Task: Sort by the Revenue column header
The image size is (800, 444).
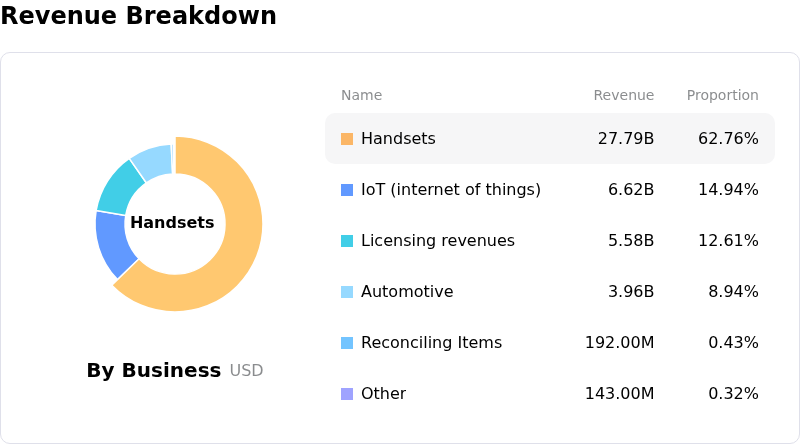Action: (x=623, y=96)
